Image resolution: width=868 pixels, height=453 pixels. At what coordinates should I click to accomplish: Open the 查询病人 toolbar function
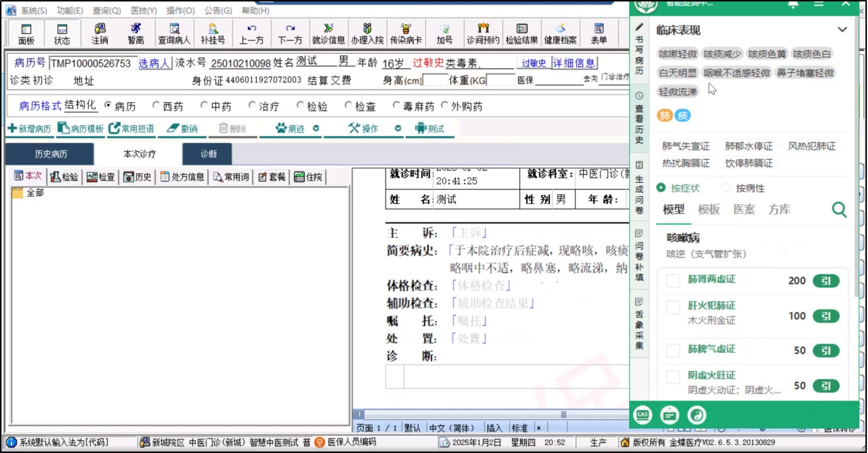pos(174,33)
